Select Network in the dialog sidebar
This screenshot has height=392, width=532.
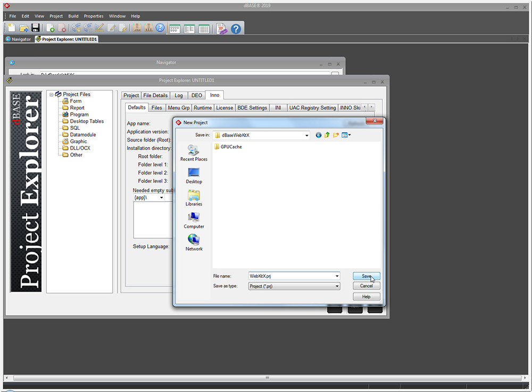[x=194, y=243]
